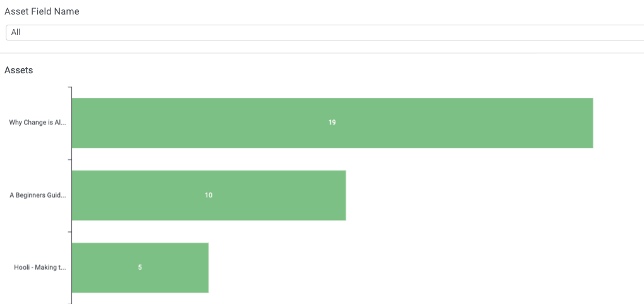This screenshot has width=644, height=304.
Task: Click the value label 19 on the bar
Action: point(332,123)
